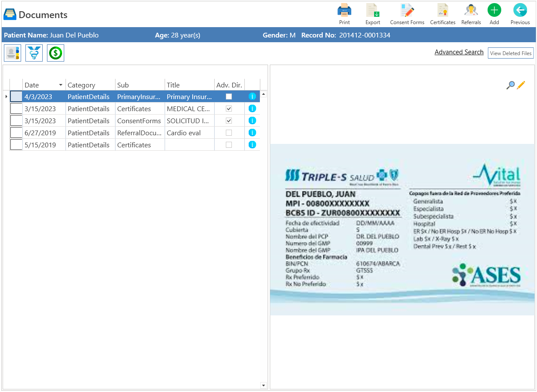Show info for the 5/15/2019 document
The width and height of the screenshot is (537, 392).
(x=253, y=145)
